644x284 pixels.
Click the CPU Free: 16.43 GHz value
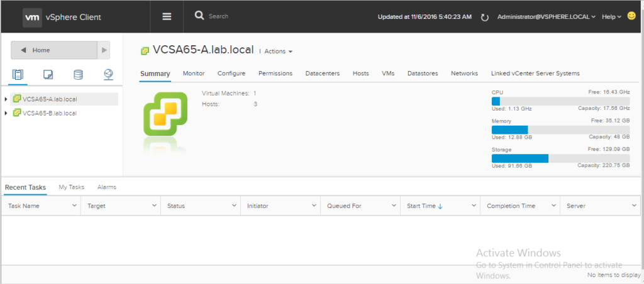click(x=609, y=93)
